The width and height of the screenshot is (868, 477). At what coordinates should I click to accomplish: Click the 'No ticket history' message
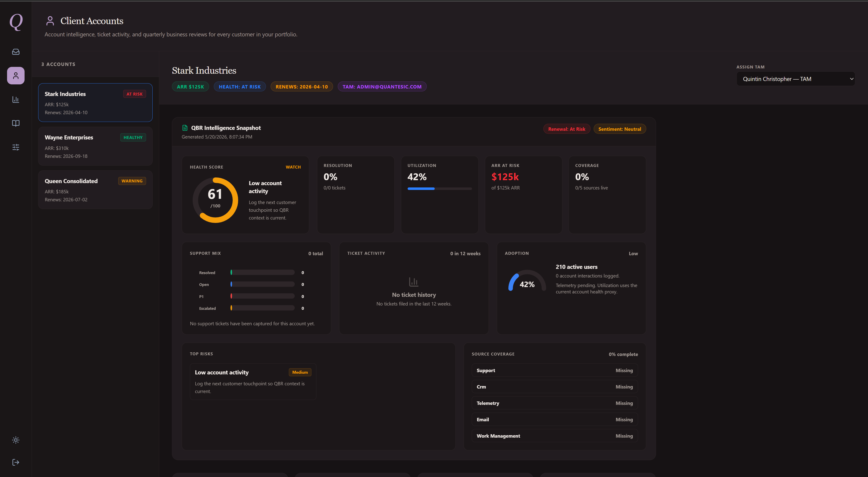point(414,295)
